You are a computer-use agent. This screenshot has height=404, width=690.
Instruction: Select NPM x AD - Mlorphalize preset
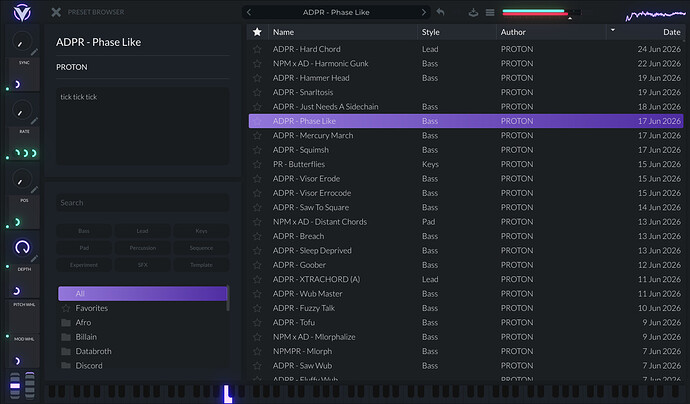(x=466, y=337)
